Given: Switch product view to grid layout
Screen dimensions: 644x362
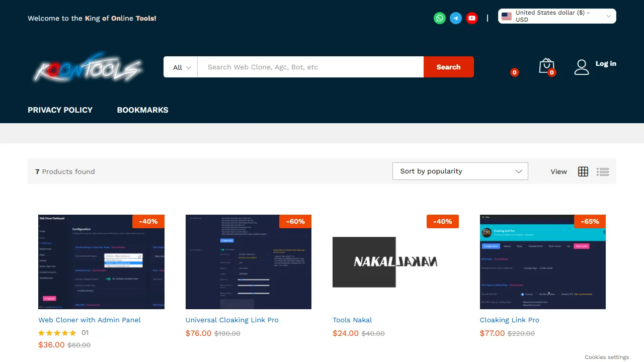Looking at the screenshot, I should click(x=583, y=171).
